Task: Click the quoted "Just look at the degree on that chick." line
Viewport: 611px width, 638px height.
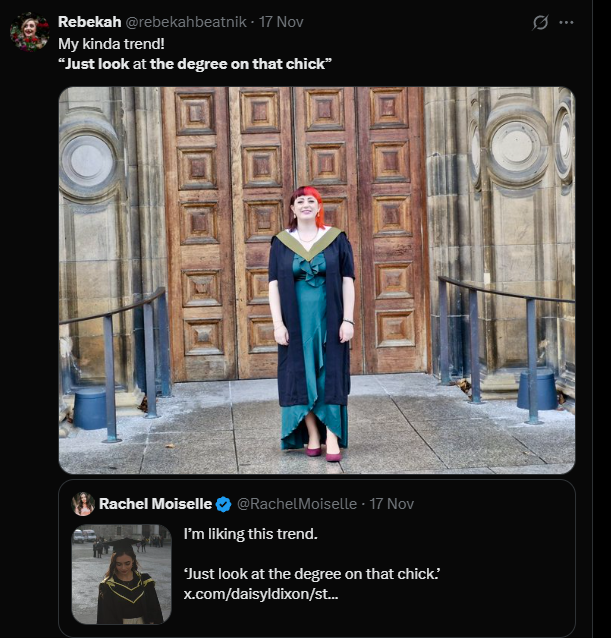Action: pos(312,574)
